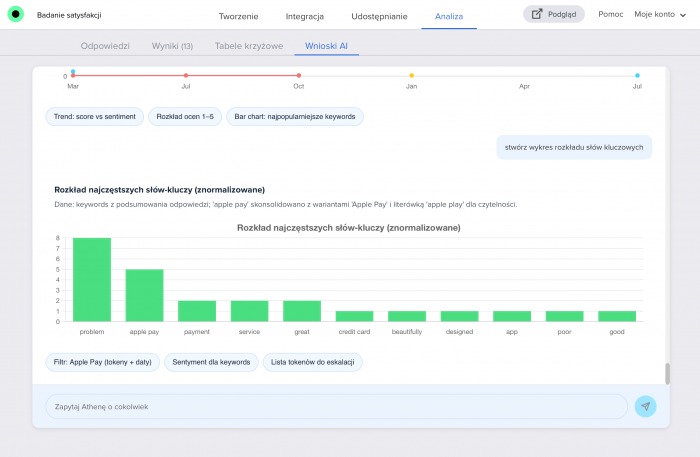Select the Rozkład ocen 1–5 suggestion
This screenshot has height=457, width=700.
185,117
